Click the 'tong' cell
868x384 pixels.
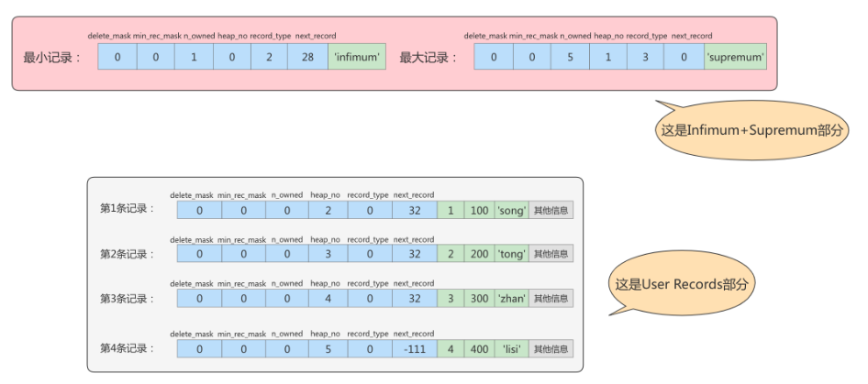(511, 254)
